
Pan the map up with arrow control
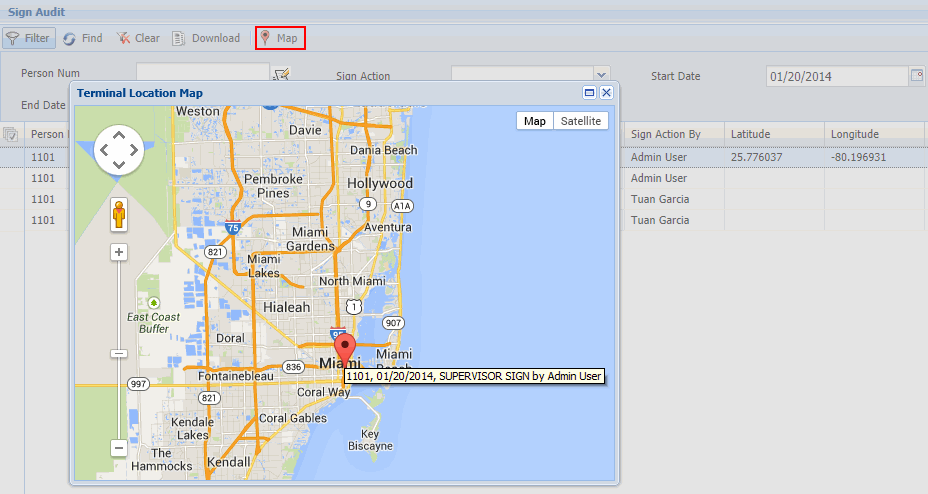coord(119,136)
